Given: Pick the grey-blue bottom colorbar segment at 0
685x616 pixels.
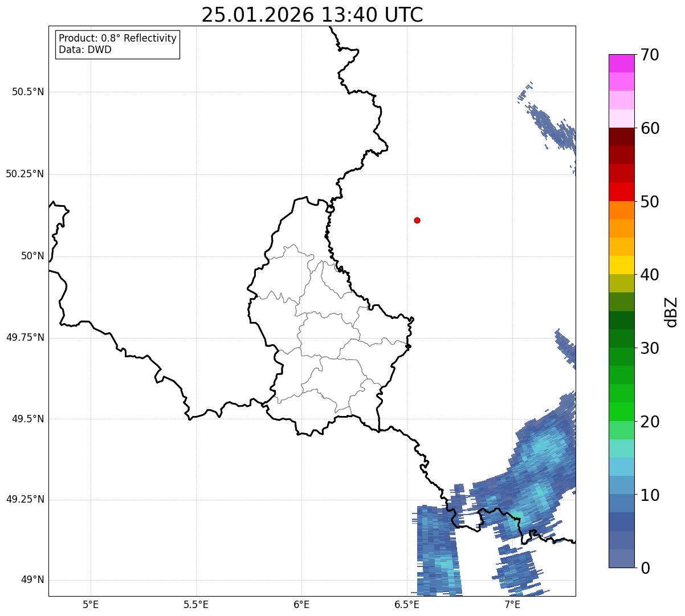Looking at the screenshot, I should 621,558.
